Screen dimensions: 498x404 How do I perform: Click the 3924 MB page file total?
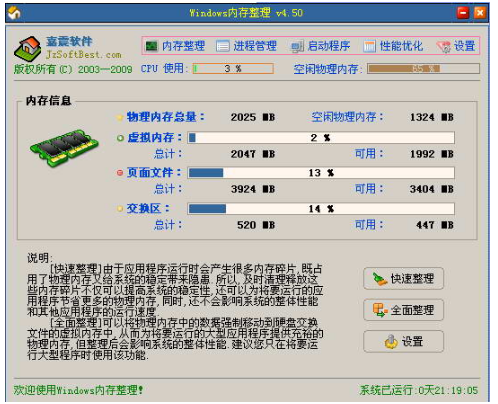pos(253,189)
